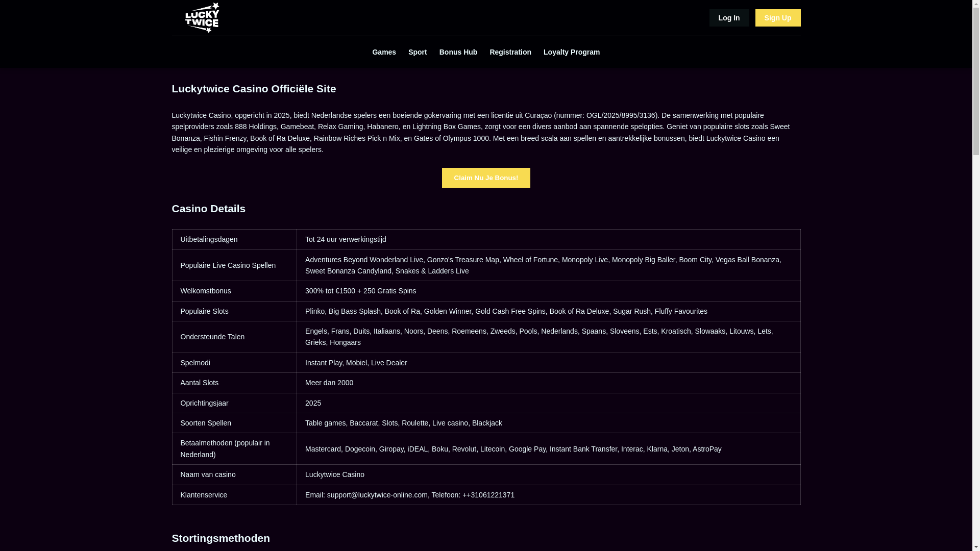Select the Populaire Slots label cell
The width and height of the screenshot is (980, 551).
pos(234,311)
